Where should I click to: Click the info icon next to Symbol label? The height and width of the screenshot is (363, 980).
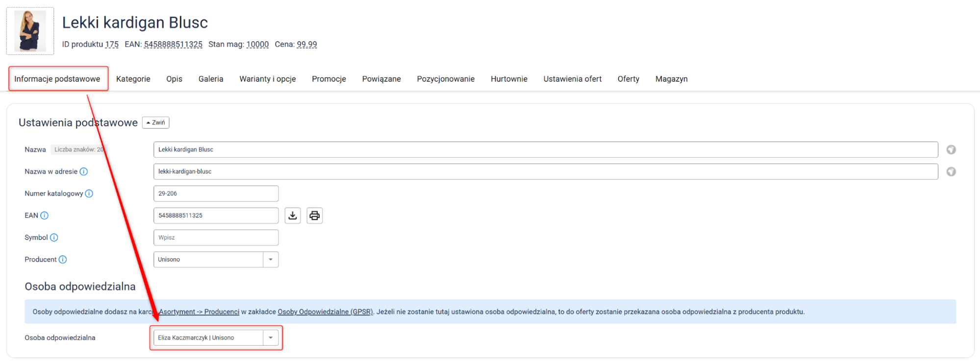[54, 238]
